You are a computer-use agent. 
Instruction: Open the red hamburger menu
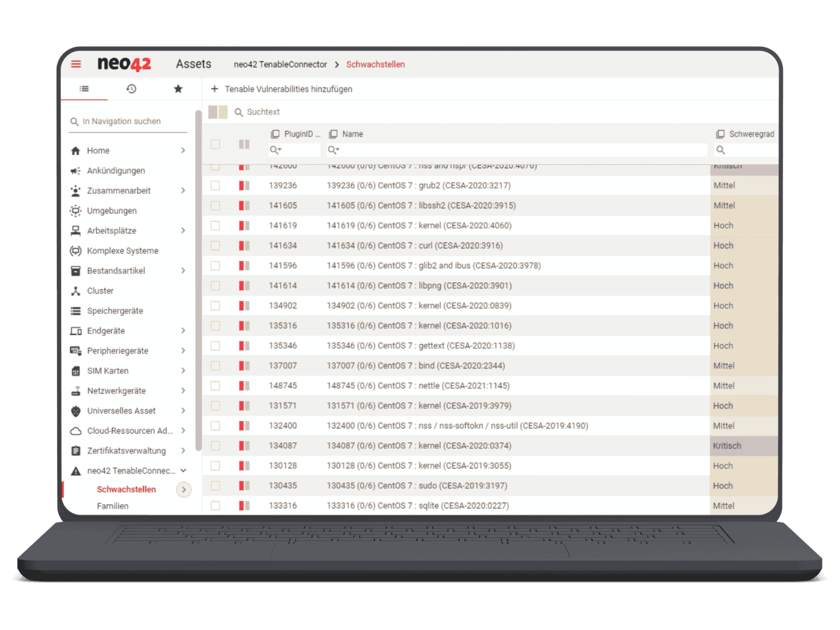76,64
